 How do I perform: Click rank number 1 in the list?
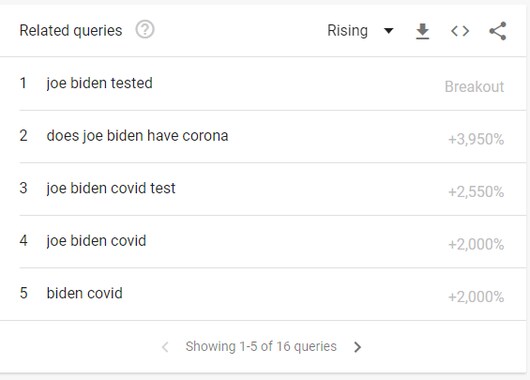23,83
